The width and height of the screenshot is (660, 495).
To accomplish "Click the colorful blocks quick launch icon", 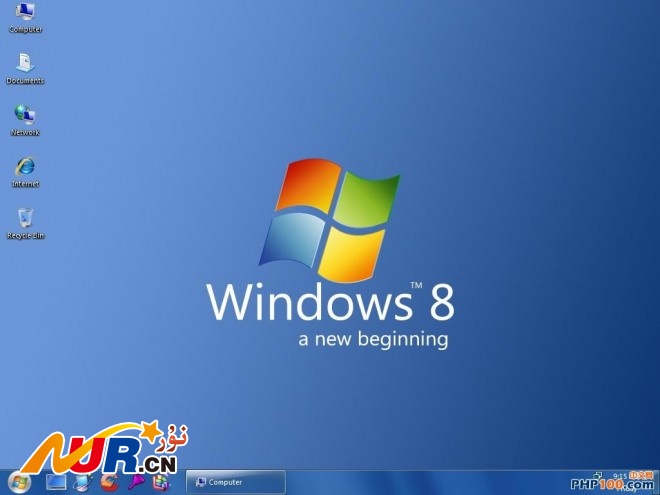I will click(x=161, y=482).
